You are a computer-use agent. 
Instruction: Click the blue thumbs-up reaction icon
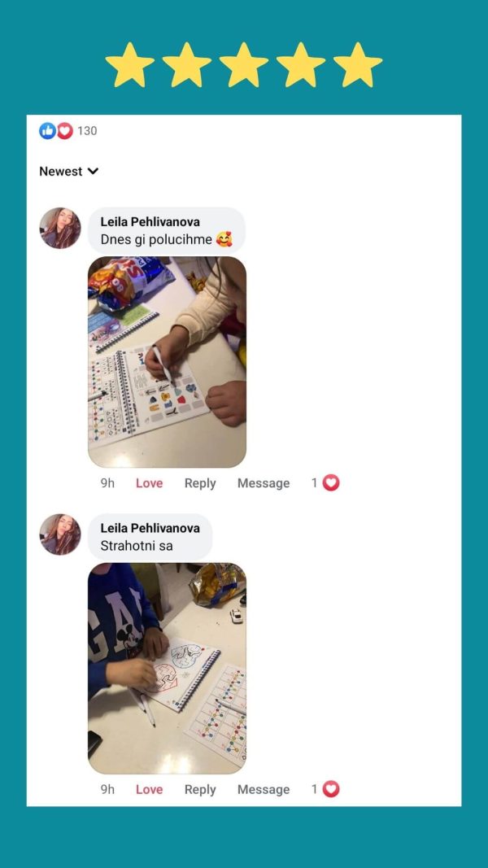click(x=48, y=131)
